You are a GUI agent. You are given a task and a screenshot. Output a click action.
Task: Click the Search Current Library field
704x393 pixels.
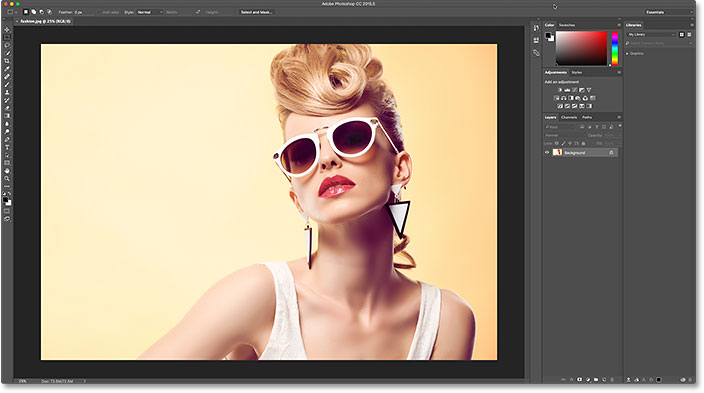coord(658,43)
